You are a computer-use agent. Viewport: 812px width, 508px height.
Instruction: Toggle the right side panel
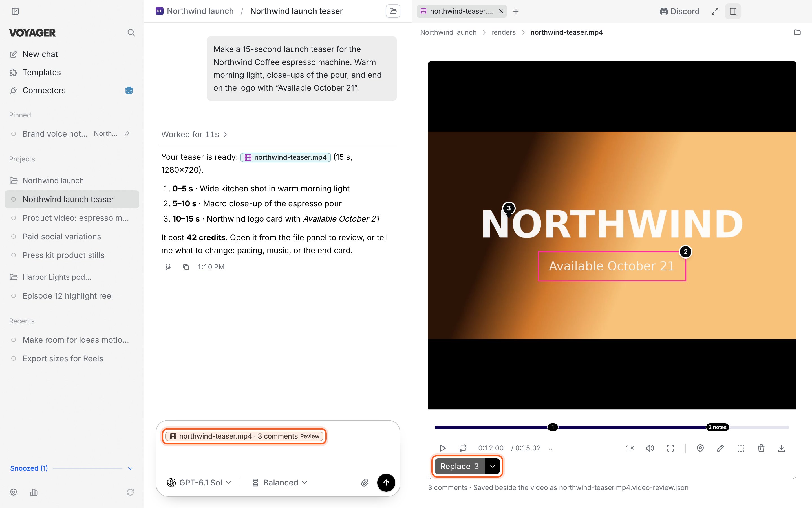[733, 11]
